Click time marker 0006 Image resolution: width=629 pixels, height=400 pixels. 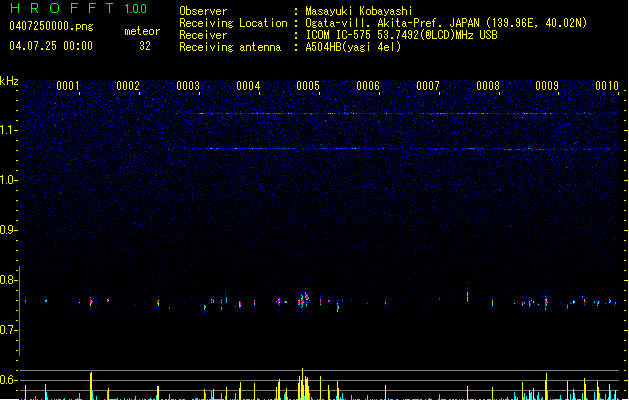(x=368, y=85)
